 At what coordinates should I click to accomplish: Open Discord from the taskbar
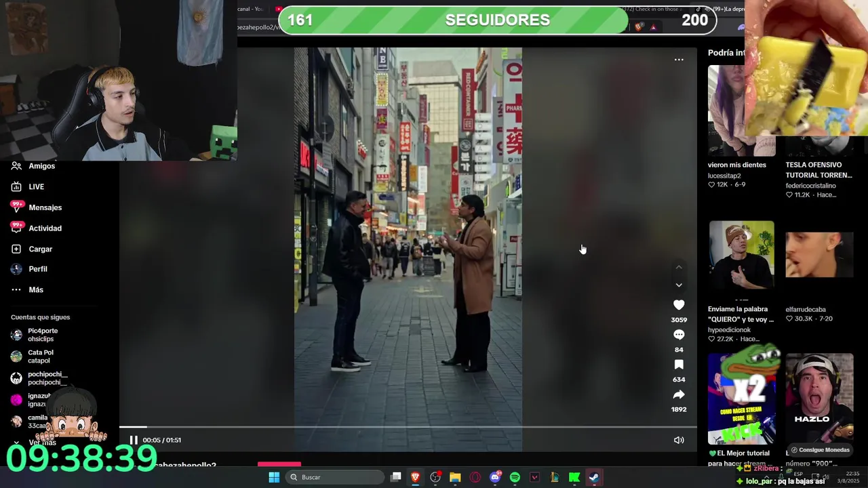point(495,477)
